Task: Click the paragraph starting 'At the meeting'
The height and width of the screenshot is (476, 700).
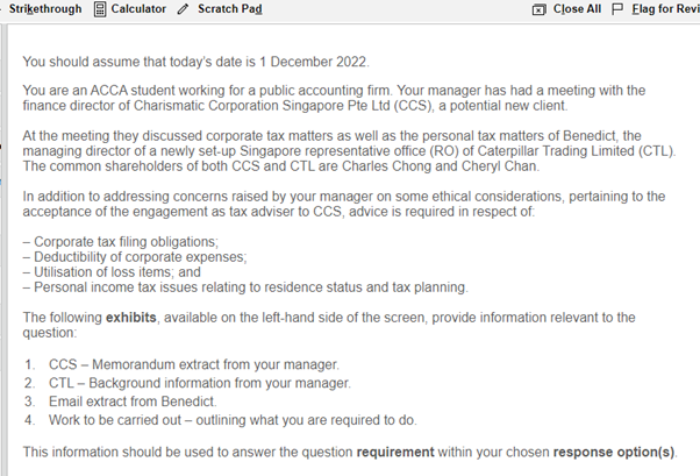Action: click(340, 150)
